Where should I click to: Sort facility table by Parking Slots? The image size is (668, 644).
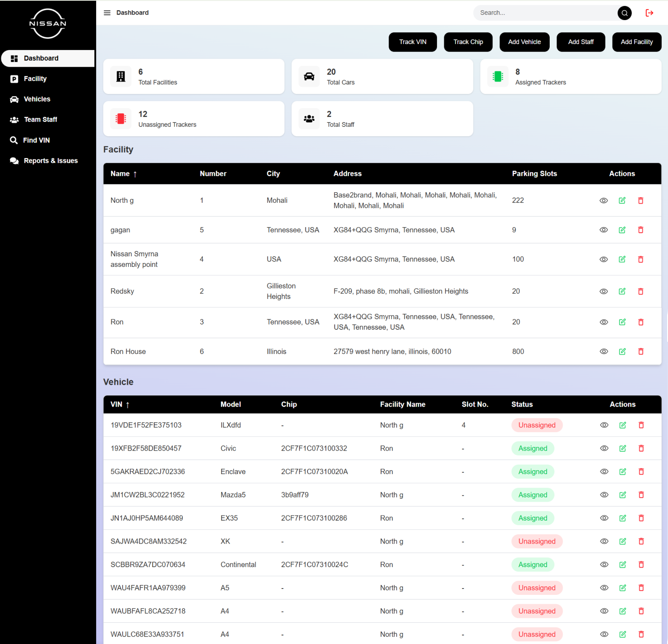point(534,174)
